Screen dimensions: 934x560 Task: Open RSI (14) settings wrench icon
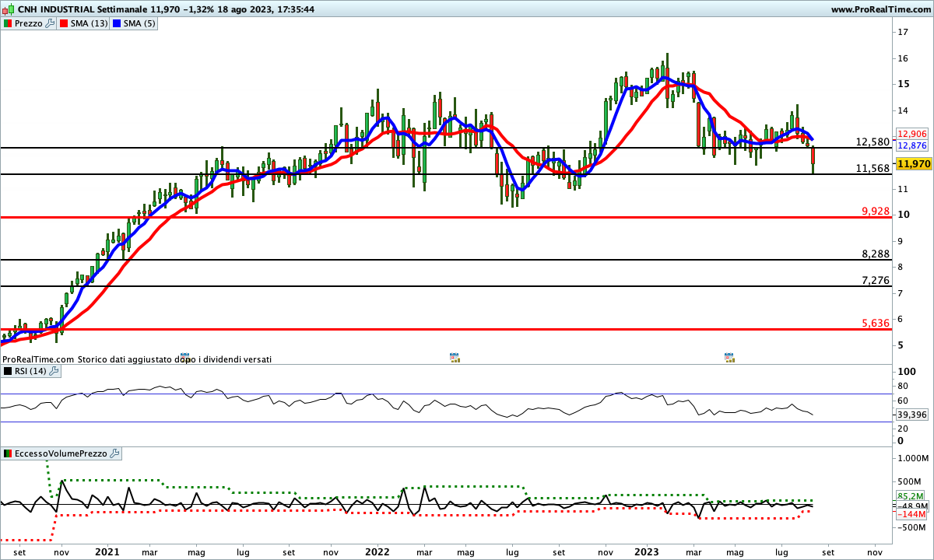point(54,371)
